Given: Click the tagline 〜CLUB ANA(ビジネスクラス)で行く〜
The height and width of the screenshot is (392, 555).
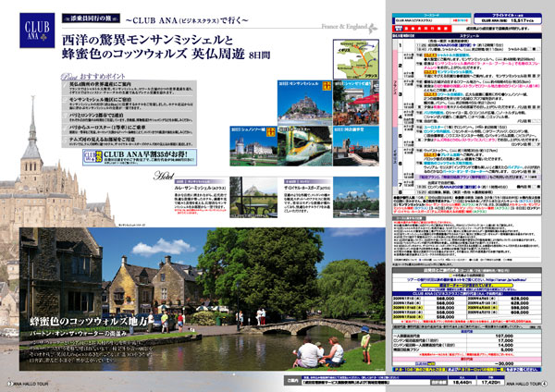Looking at the screenshot, I should click(187, 20).
